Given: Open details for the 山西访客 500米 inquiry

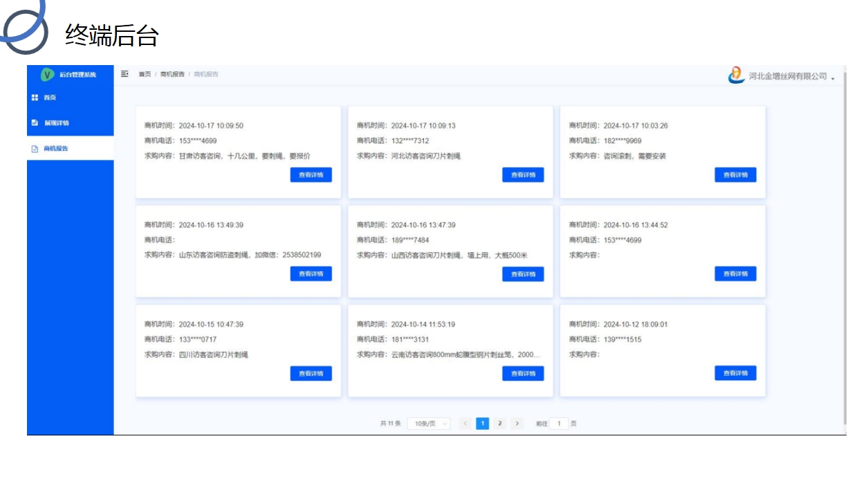Looking at the screenshot, I should (523, 274).
